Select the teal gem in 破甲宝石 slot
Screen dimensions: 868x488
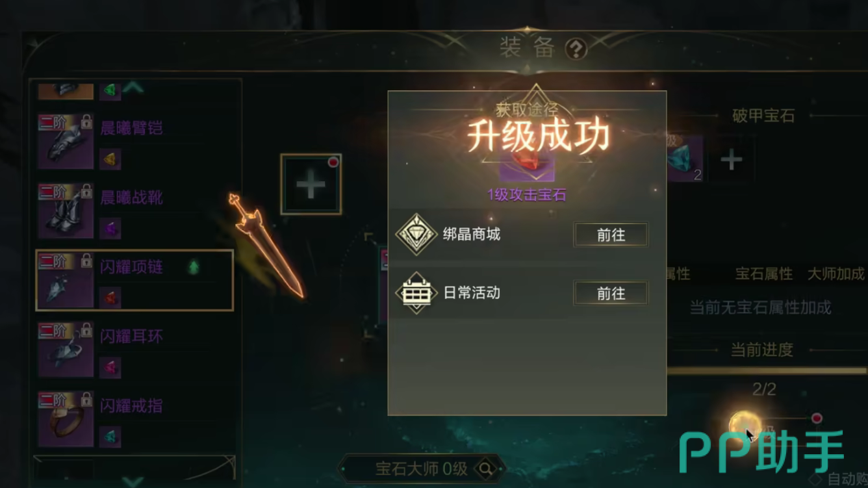pyautogui.click(x=685, y=158)
